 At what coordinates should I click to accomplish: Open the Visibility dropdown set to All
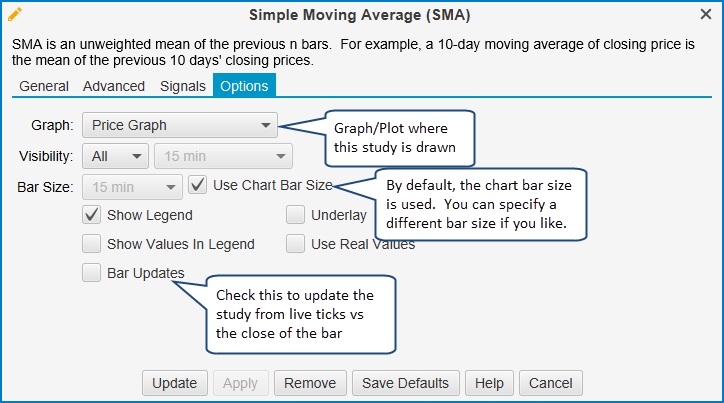115,156
